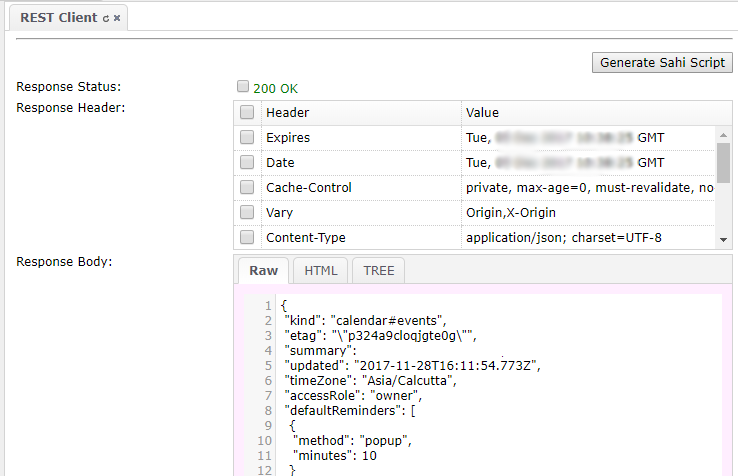Show the TREE view tab

pyautogui.click(x=378, y=271)
